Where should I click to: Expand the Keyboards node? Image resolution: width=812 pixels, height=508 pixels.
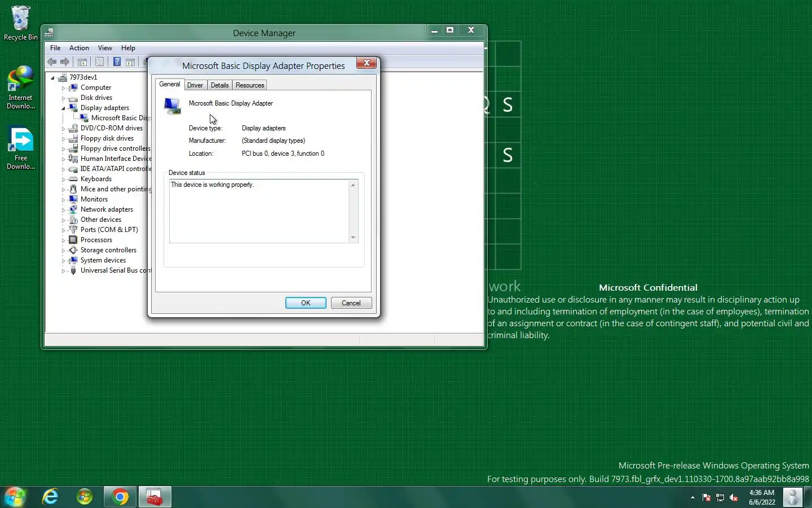[x=63, y=179]
